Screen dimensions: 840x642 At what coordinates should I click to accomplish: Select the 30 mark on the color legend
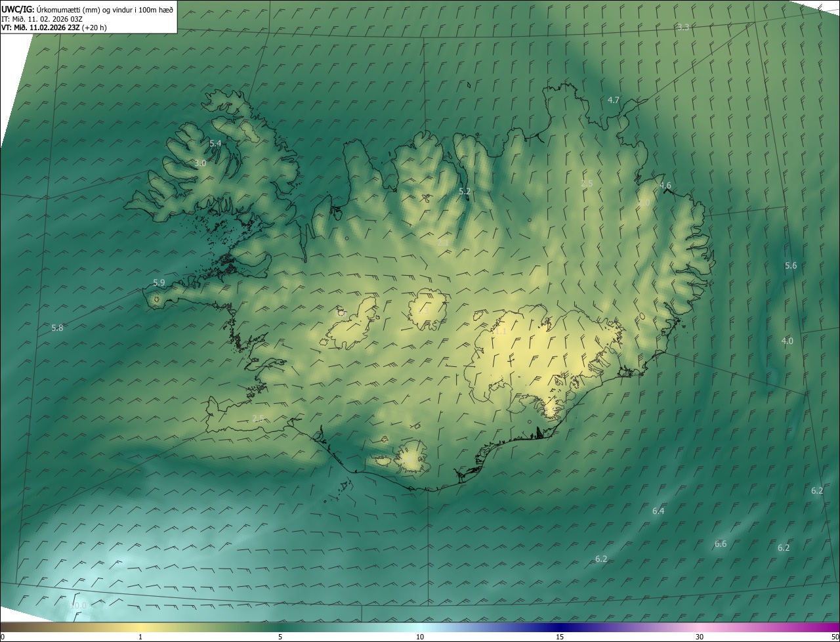(700, 637)
